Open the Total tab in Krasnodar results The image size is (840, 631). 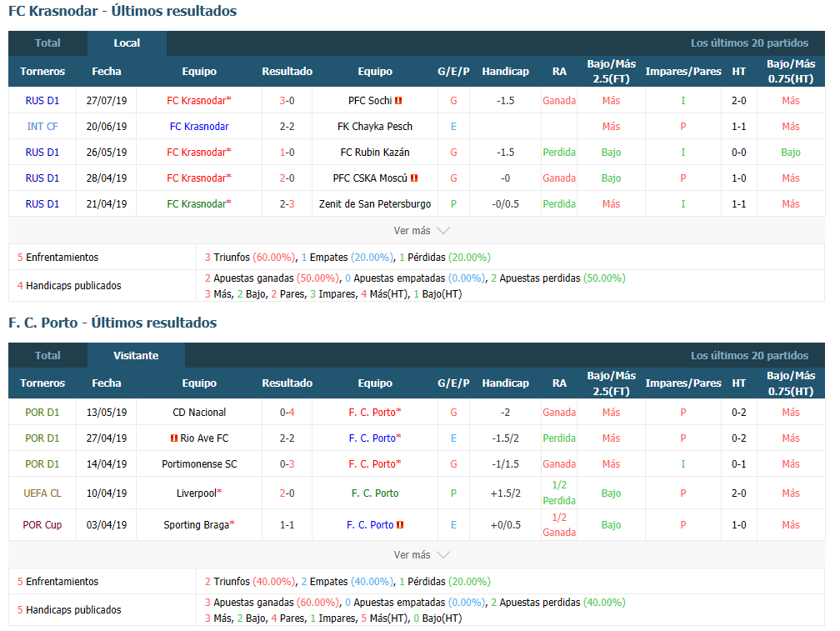[47, 43]
